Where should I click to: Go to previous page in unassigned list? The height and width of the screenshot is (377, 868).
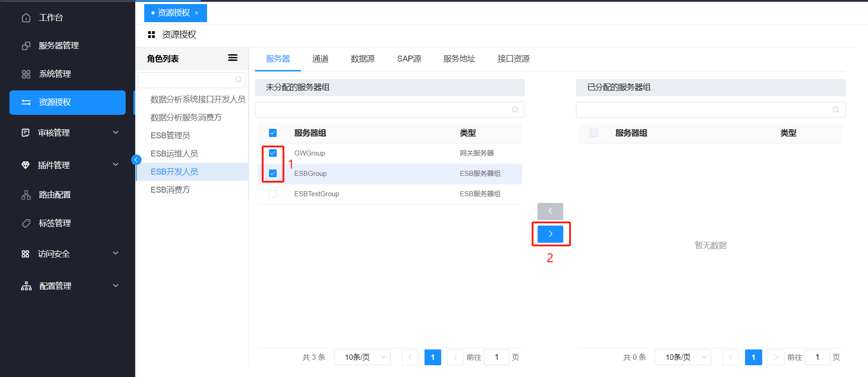point(410,357)
